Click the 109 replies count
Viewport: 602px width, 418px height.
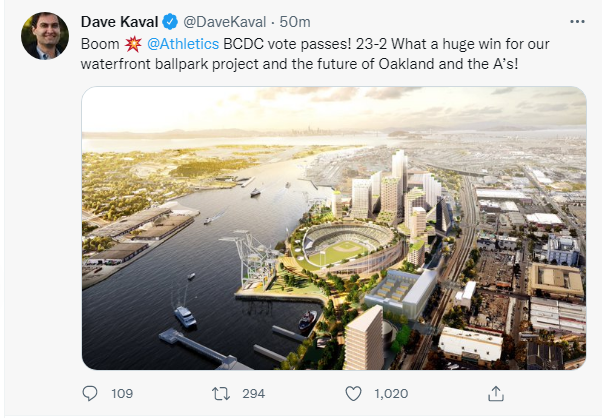pyautogui.click(x=122, y=394)
